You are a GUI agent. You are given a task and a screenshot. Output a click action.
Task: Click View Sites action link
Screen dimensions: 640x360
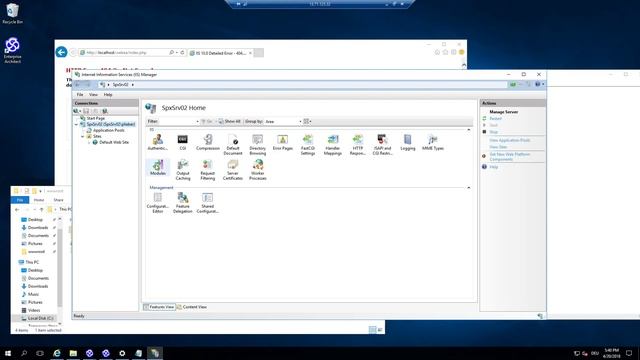pyautogui.click(x=498, y=147)
